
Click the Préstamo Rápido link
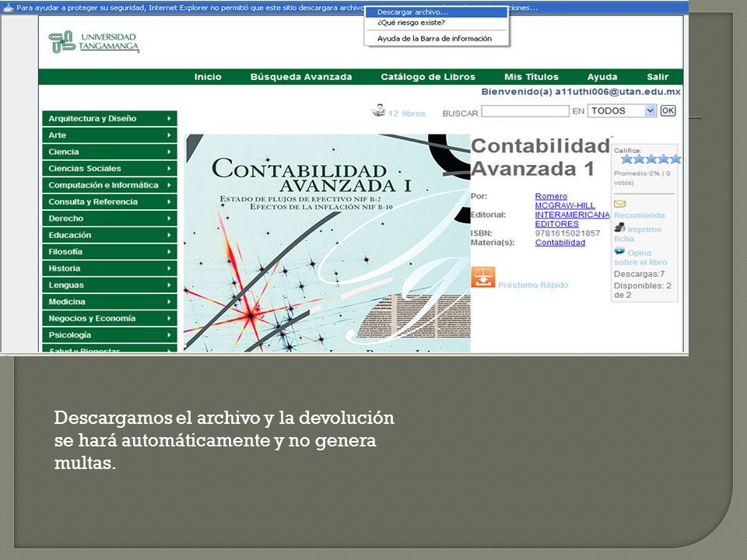pyautogui.click(x=532, y=285)
